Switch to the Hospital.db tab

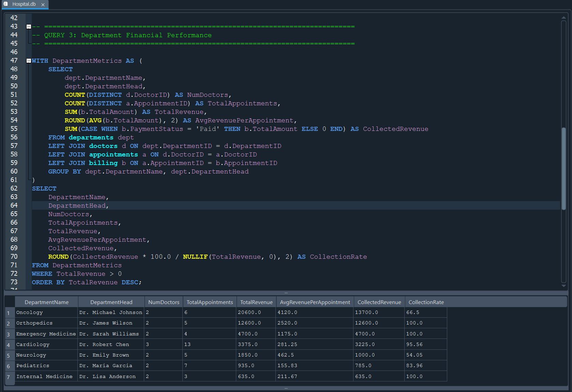click(24, 4)
